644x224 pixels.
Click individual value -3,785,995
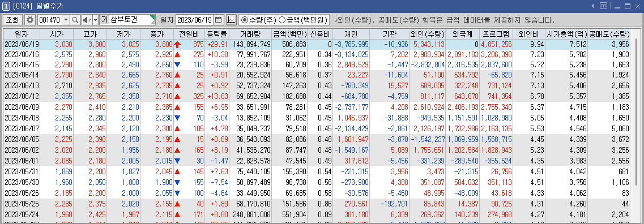point(351,44)
